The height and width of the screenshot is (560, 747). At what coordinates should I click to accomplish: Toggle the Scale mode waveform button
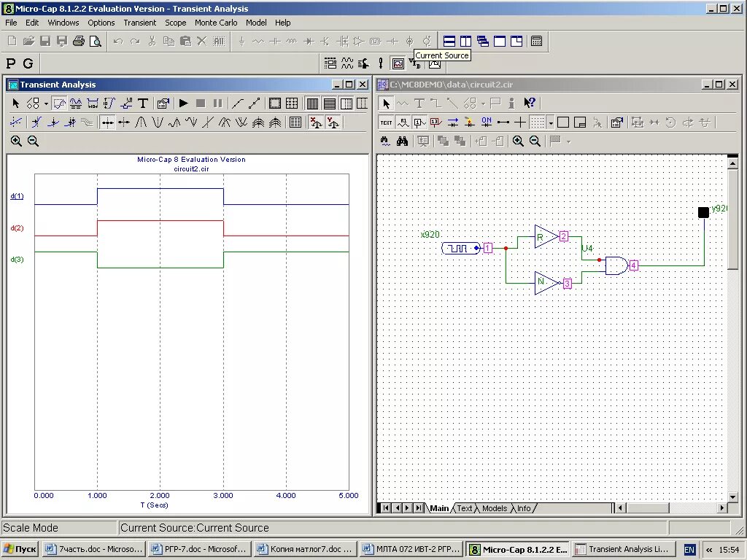point(59,104)
